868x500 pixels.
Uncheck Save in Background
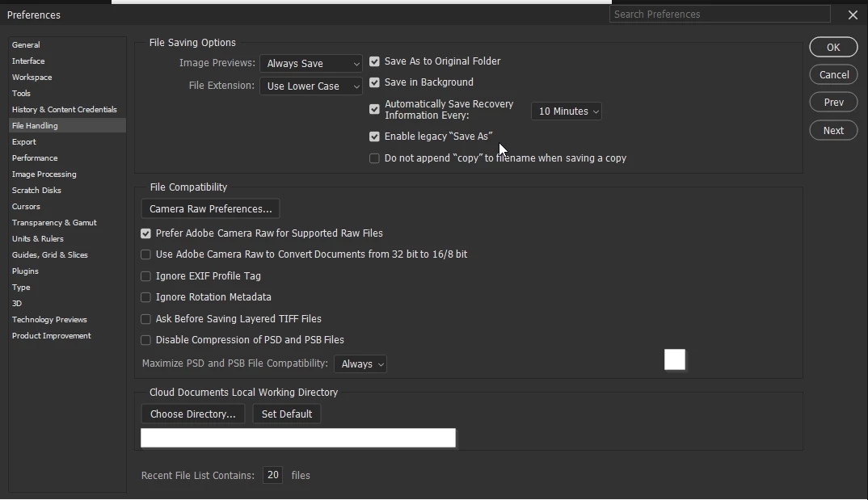tap(374, 82)
